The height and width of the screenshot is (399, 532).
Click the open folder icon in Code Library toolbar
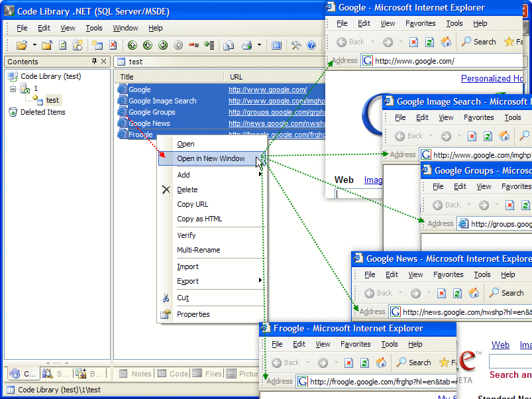click(x=22, y=45)
